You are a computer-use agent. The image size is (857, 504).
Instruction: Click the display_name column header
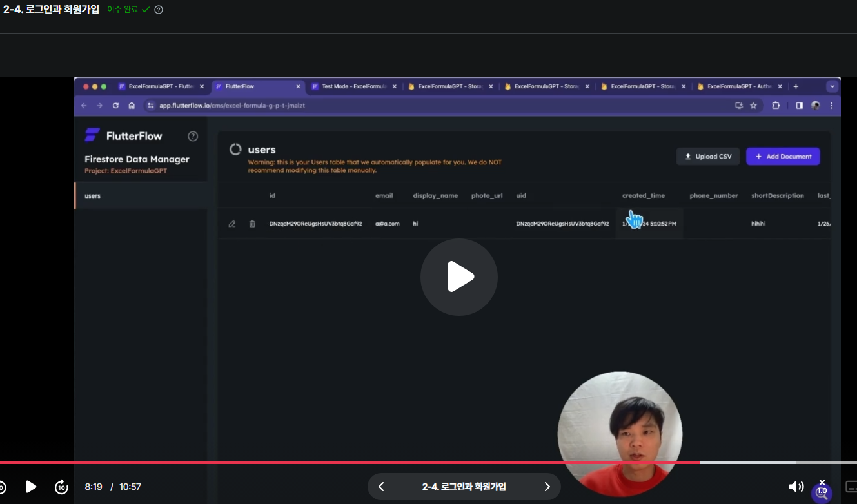click(x=435, y=195)
